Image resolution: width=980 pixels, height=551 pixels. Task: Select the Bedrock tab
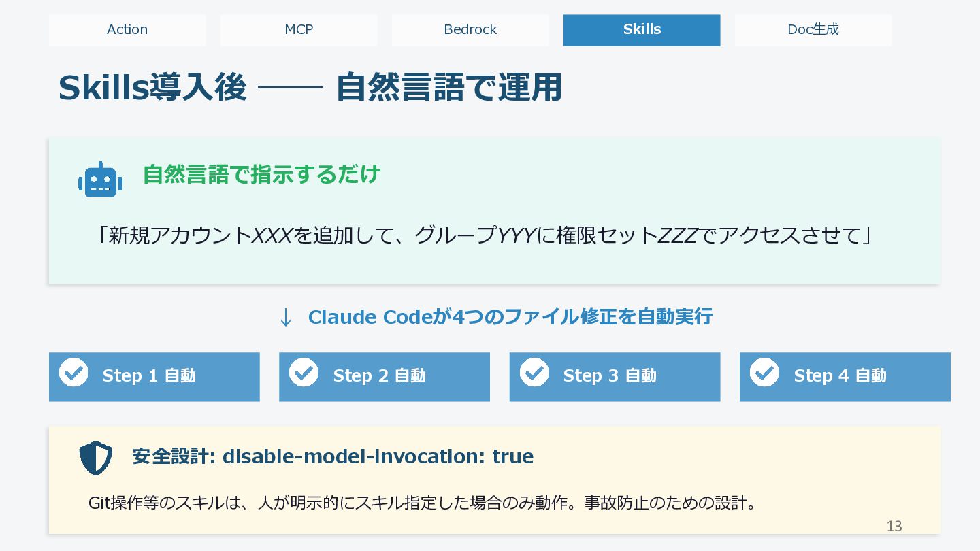tap(470, 30)
